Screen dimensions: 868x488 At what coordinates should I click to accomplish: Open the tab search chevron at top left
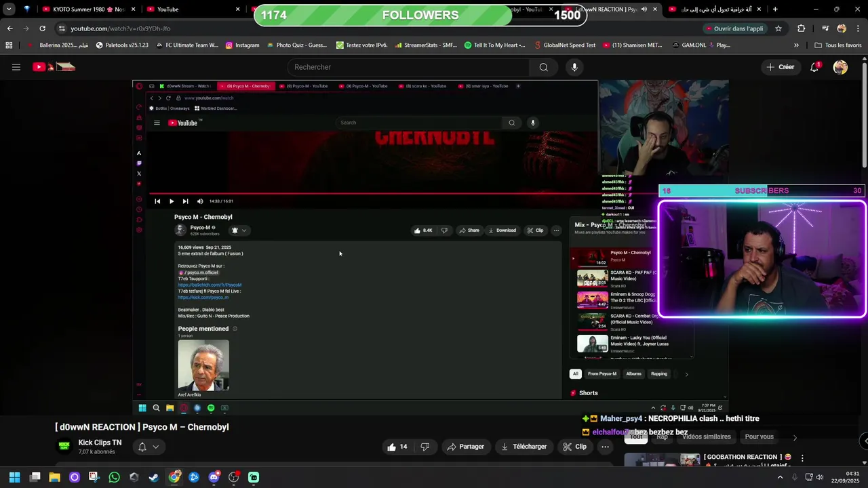click(9, 9)
